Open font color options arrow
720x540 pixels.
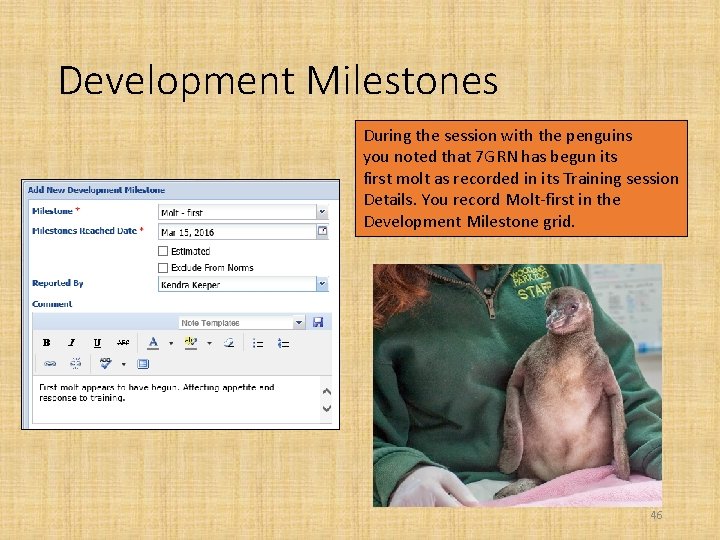point(171,343)
